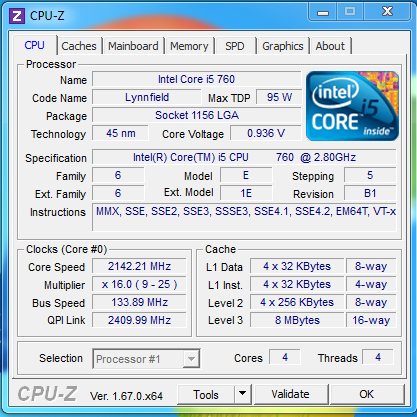The height and width of the screenshot is (417, 417).
Task: Click the Stepping value 5
Action: coord(370,175)
